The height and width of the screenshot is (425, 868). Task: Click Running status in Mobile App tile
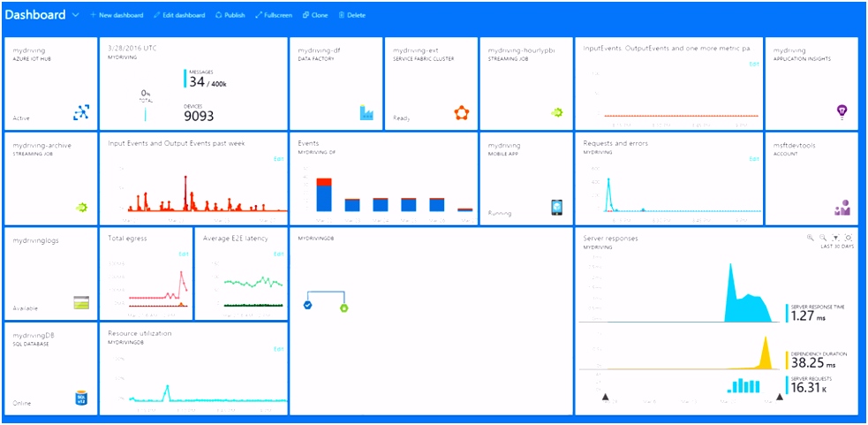pyautogui.click(x=500, y=213)
